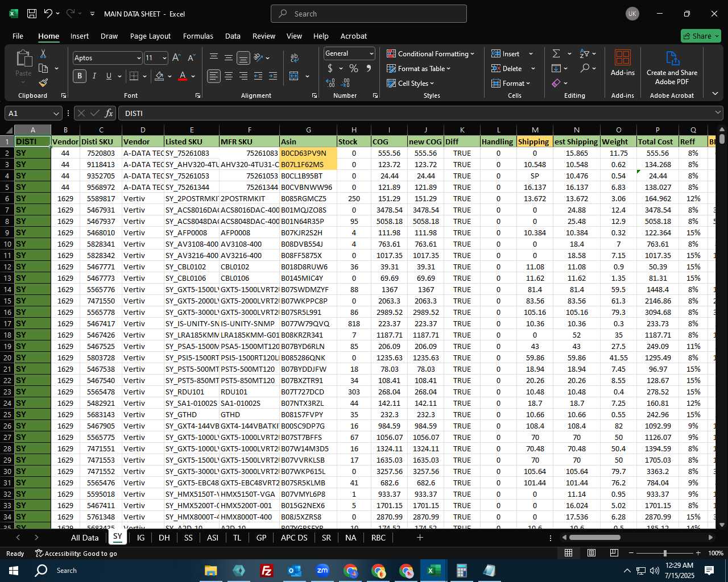Open the Formulas ribbon tab
Image resolution: width=728 pixels, height=582 pixels.
[198, 36]
